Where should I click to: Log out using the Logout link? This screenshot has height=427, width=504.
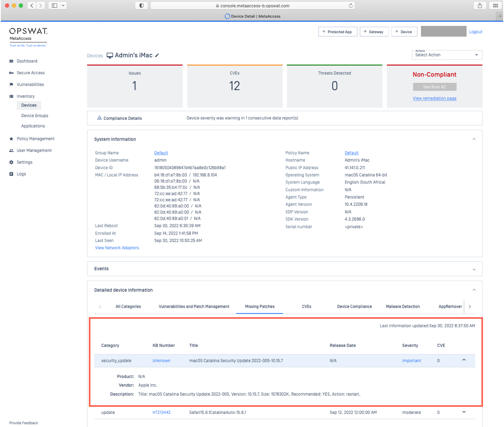tap(476, 32)
